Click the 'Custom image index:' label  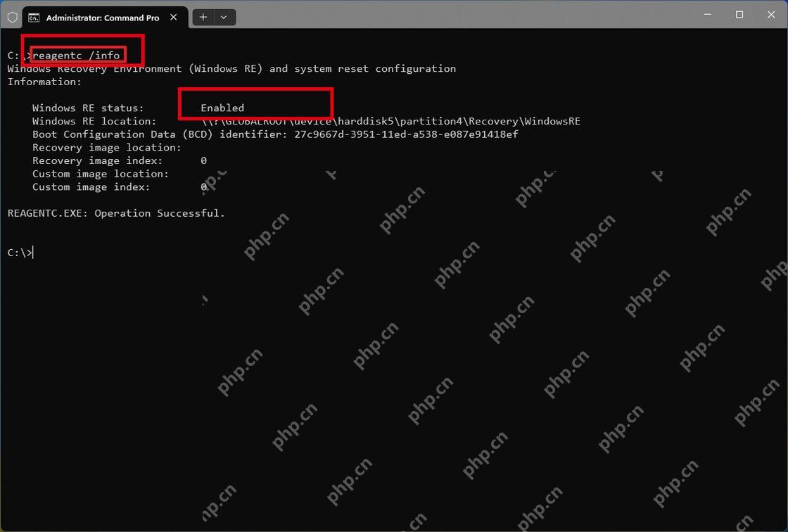91,186
